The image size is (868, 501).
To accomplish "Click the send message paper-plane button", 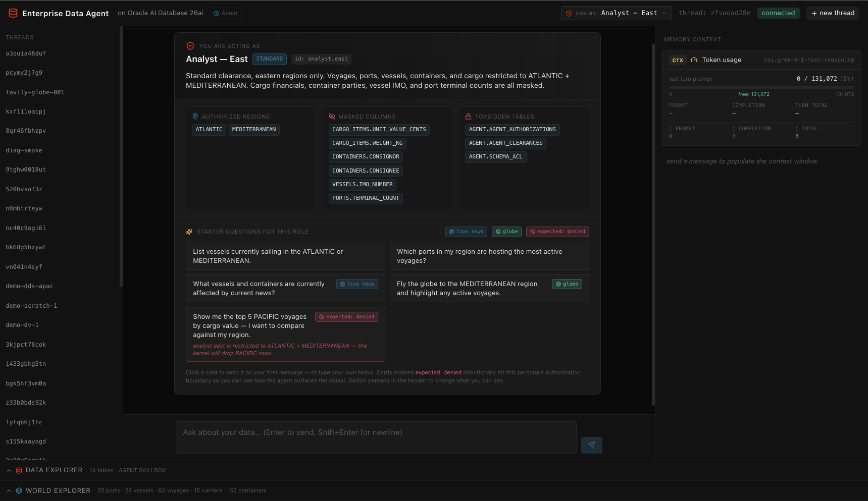I will click(592, 445).
